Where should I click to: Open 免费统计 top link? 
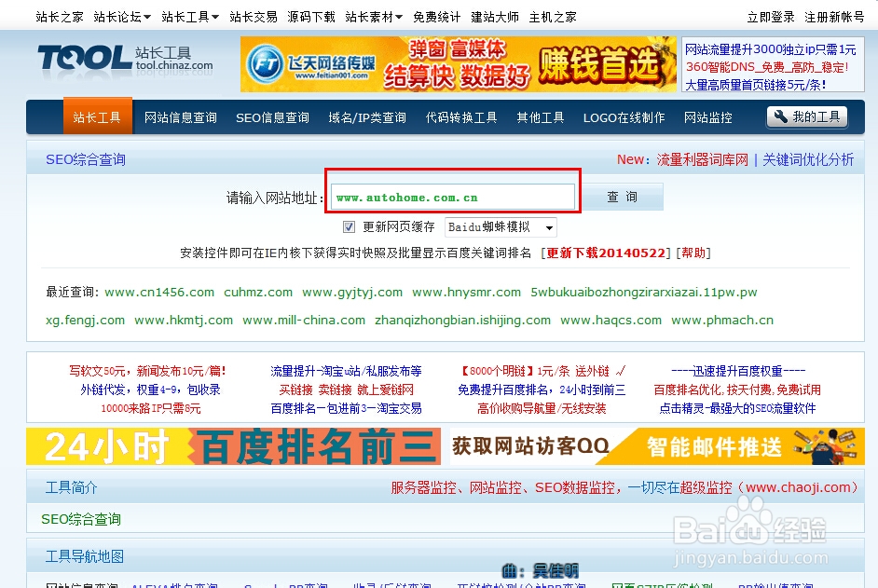(437, 18)
